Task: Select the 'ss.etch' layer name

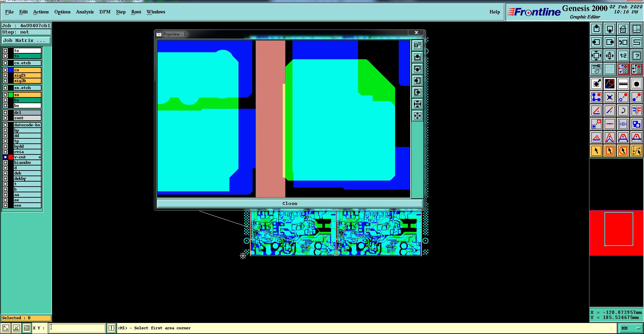Action: coord(27,88)
